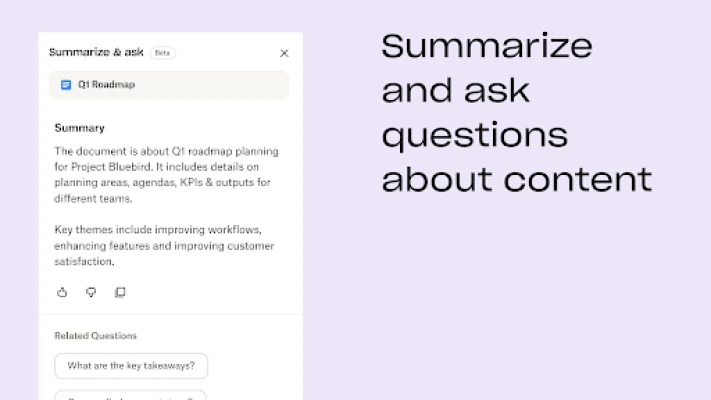Image resolution: width=711 pixels, height=400 pixels.
Task: Click the thumbs up feedback icon
Action: [x=62, y=293]
